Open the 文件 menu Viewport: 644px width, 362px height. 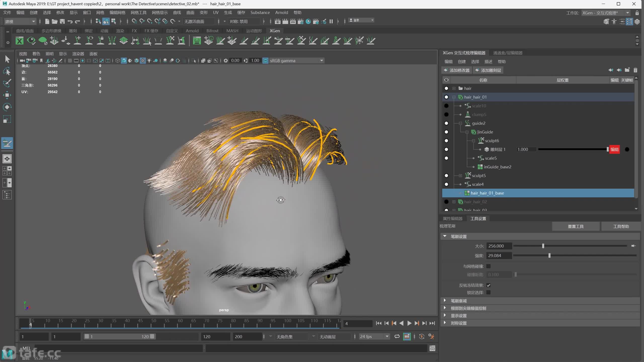[7, 12]
